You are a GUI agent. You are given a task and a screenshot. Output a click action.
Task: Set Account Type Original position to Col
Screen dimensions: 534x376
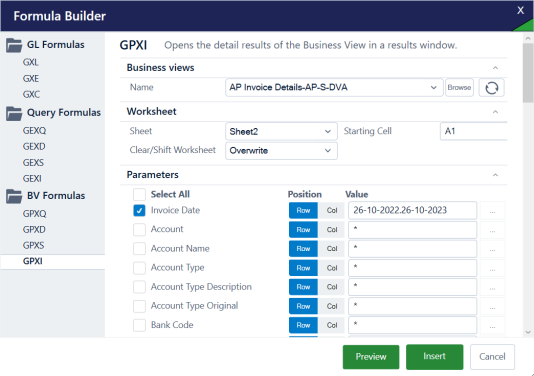pos(332,306)
